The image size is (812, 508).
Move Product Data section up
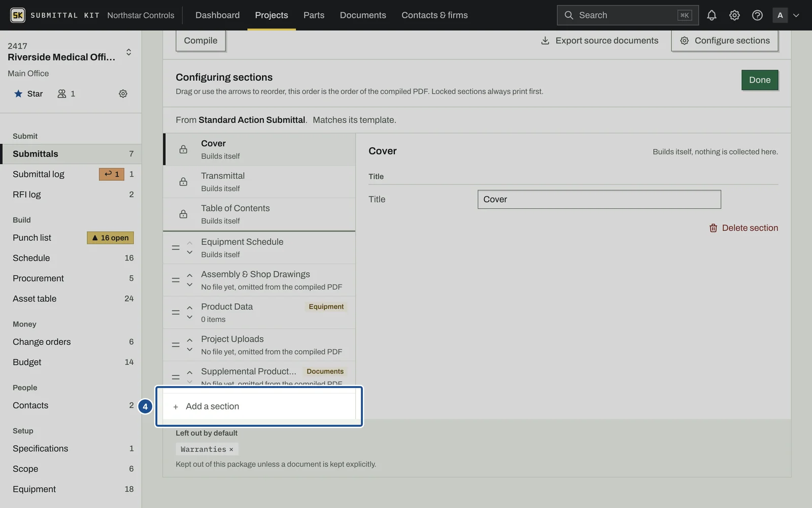(189, 308)
